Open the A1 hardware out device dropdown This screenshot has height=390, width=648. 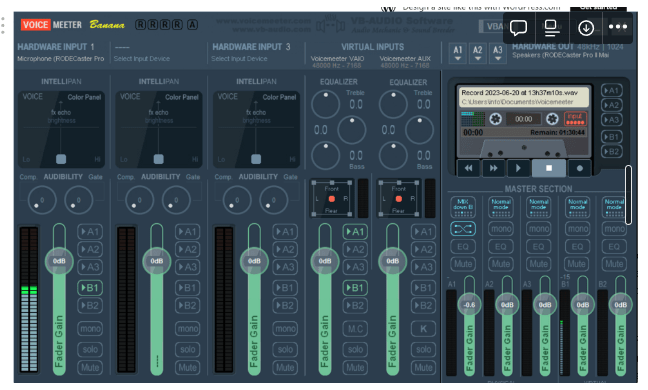(457, 54)
